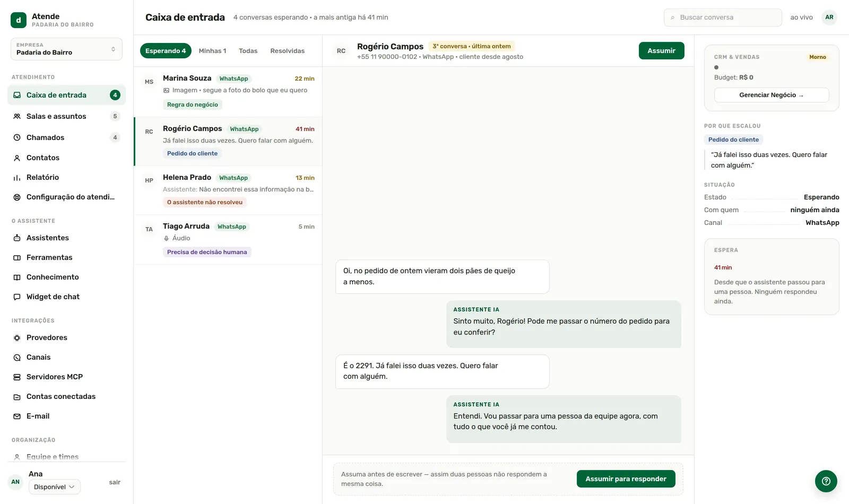Open Contas conectadas icon
849x504 pixels.
(17, 396)
